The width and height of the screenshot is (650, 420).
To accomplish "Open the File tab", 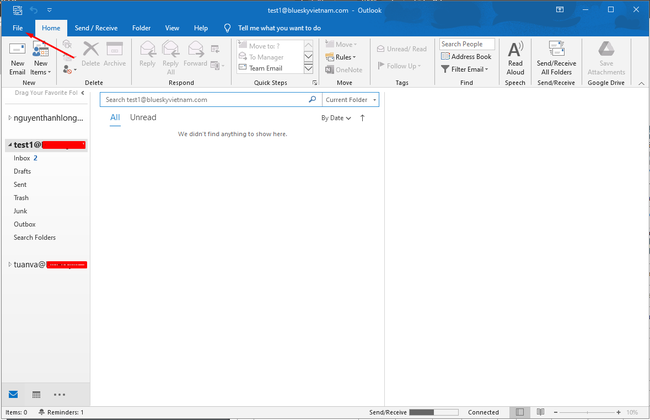I will point(17,28).
